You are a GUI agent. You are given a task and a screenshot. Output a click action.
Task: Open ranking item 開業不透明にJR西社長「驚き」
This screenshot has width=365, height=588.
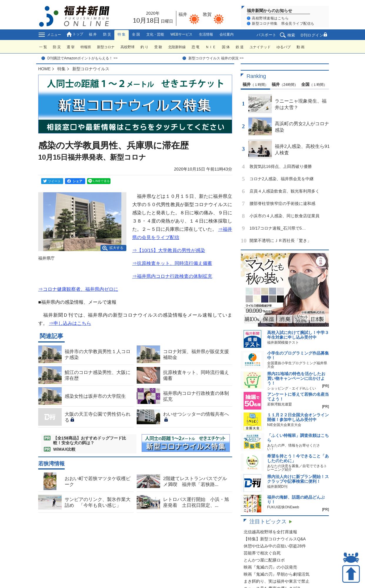point(280,240)
